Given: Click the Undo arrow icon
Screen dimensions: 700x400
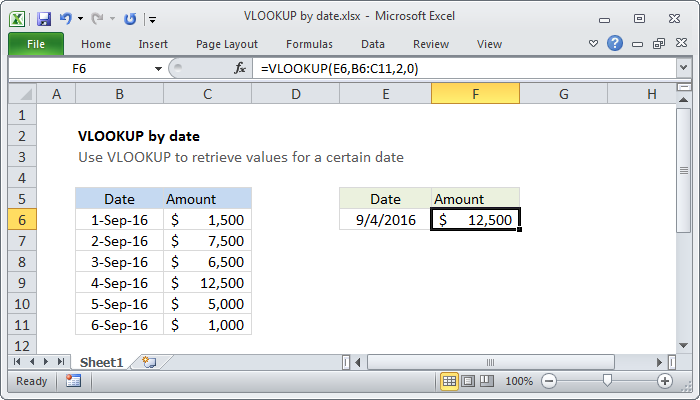Looking at the screenshot, I should tap(66, 18).
